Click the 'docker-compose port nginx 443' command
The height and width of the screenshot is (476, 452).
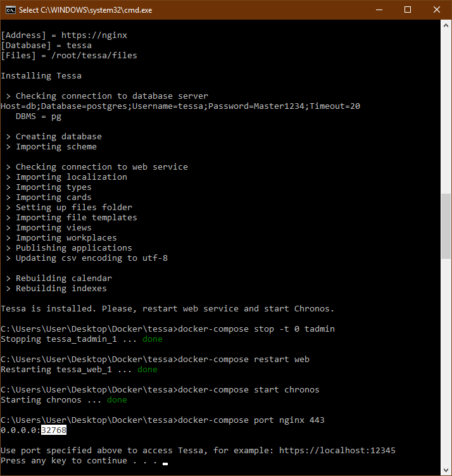pyautogui.click(x=251, y=420)
